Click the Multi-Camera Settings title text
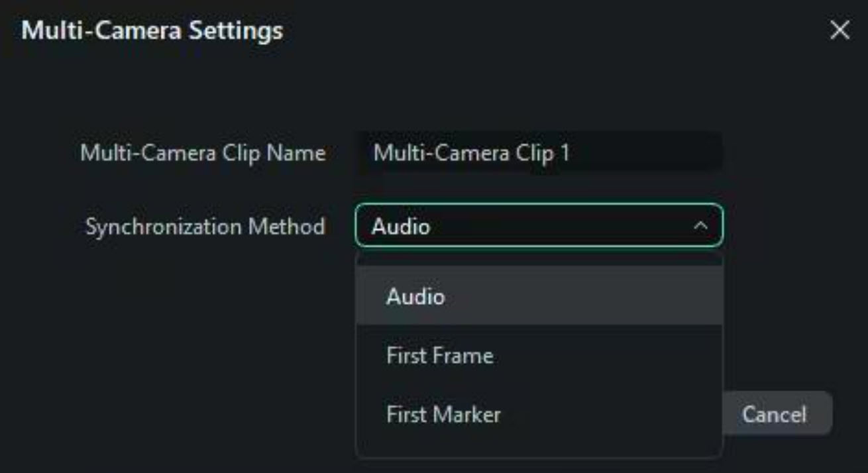Viewport: 868px width, 473px height. point(152,30)
